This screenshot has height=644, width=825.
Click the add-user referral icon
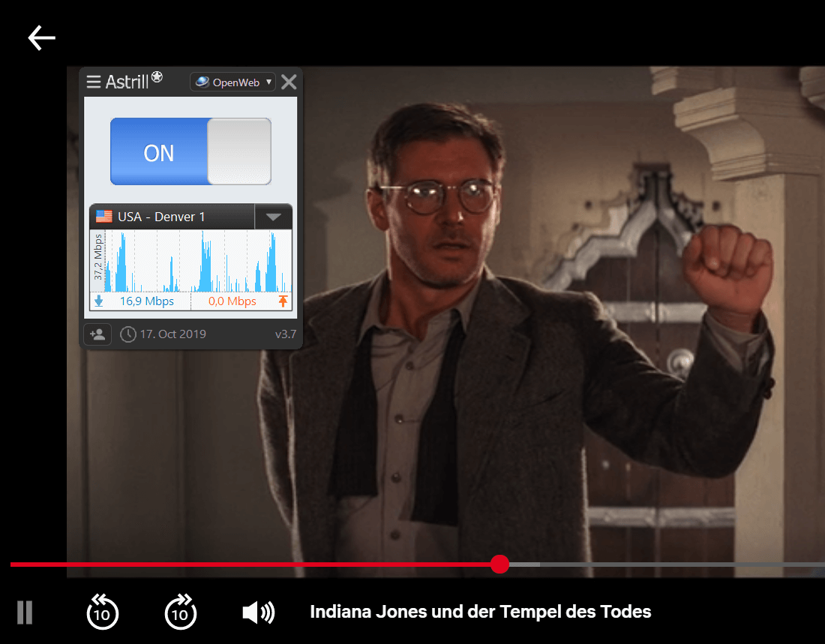point(97,334)
